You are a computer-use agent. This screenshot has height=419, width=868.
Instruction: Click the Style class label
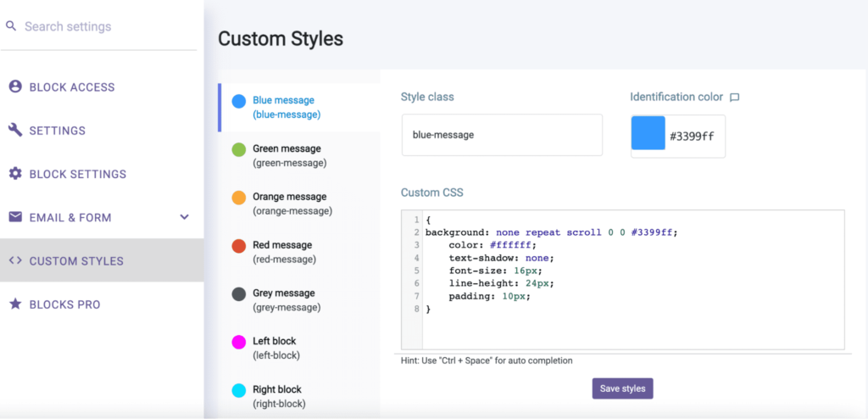coord(427,97)
